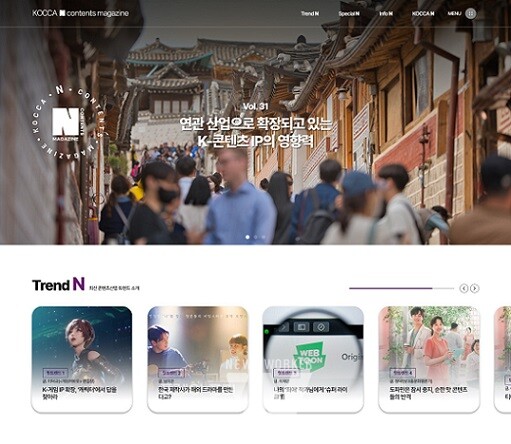511x444 pixels.
Task: Open the WEBTOON magnifier article card
Action: [313, 360]
